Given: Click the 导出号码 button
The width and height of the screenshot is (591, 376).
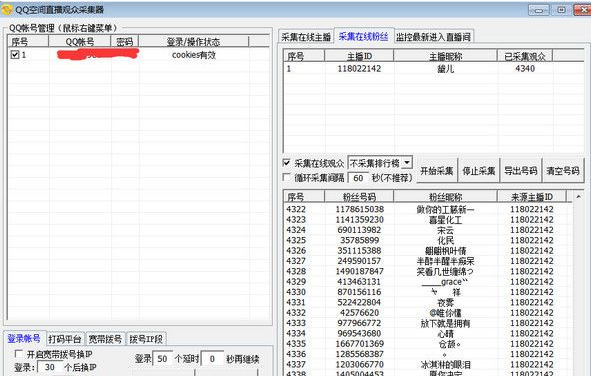Looking at the screenshot, I should click(521, 171).
